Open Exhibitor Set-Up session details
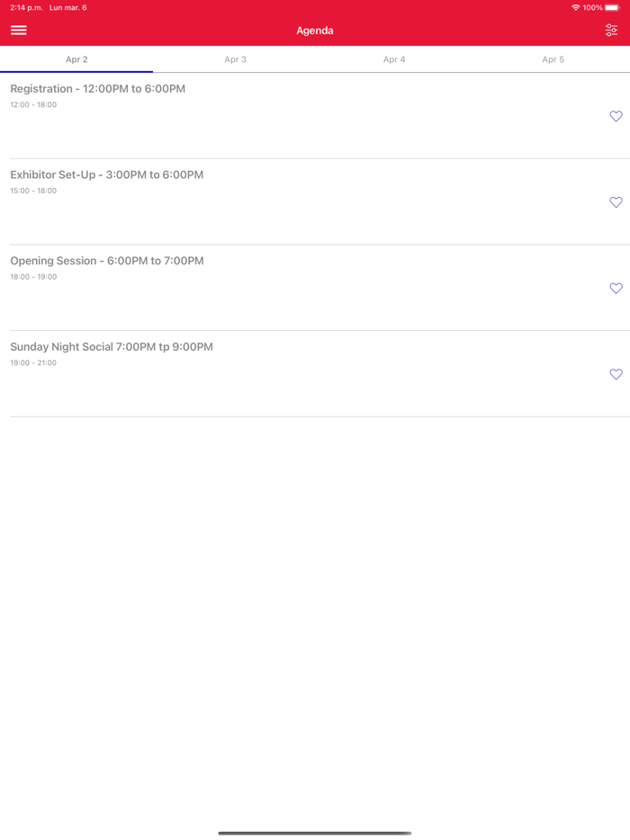The width and height of the screenshot is (630, 840). pyautogui.click(x=107, y=174)
